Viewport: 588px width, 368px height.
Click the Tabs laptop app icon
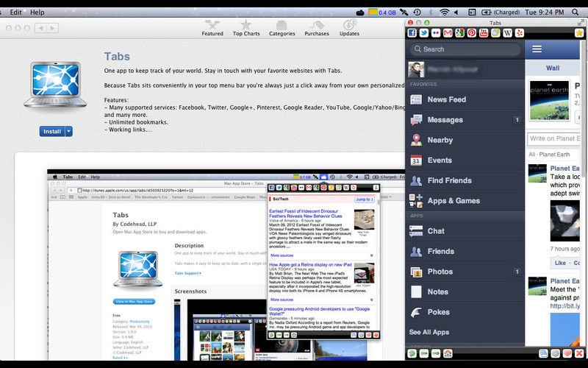(x=56, y=85)
